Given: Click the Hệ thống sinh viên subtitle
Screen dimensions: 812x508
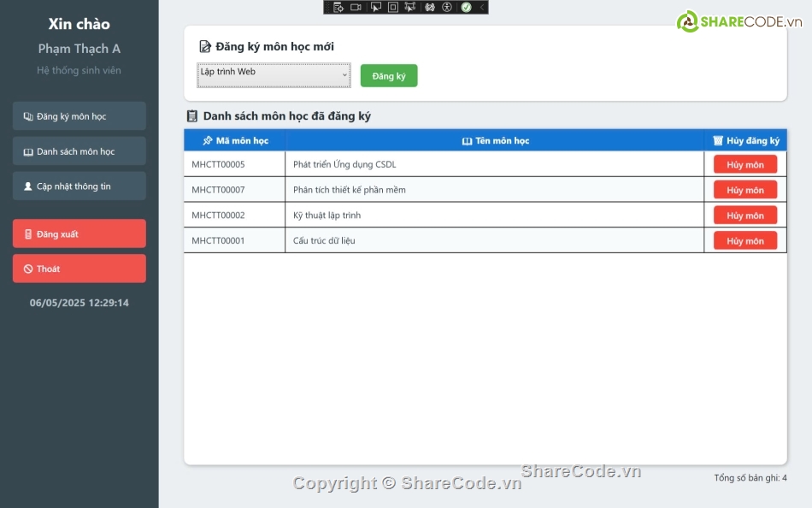Looking at the screenshot, I should 79,70.
